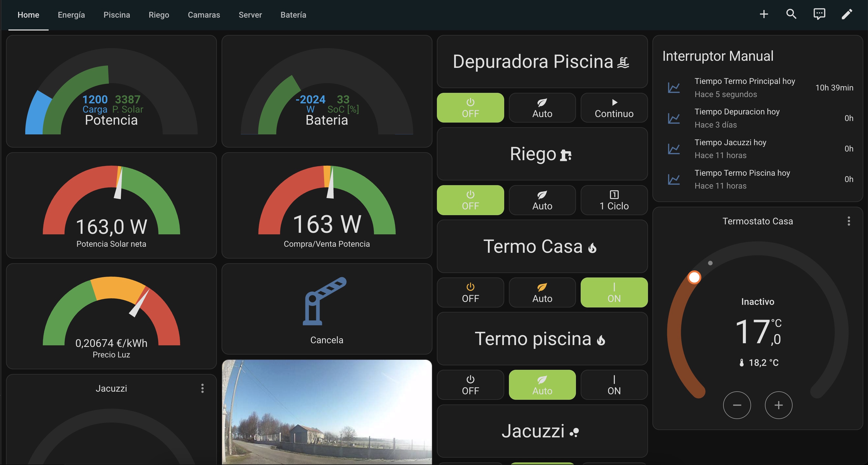868x465 pixels.
Task: Set Depuradora Piscina to Auto mode
Action: (542, 108)
